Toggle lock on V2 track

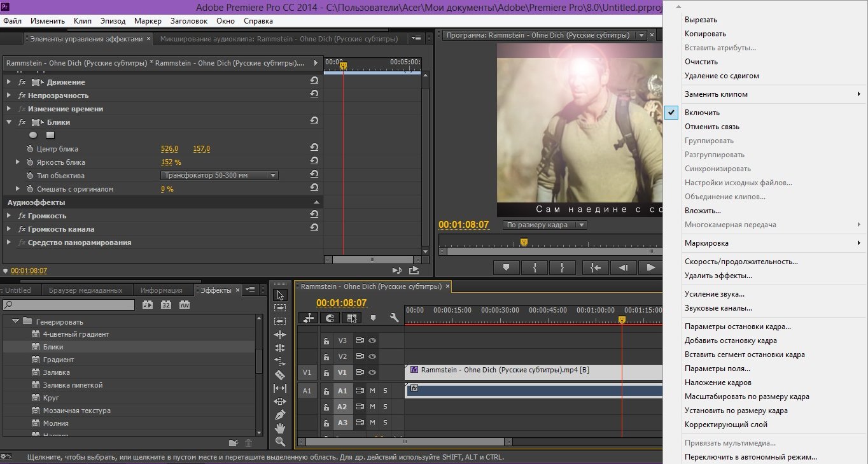pyautogui.click(x=326, y=356)
